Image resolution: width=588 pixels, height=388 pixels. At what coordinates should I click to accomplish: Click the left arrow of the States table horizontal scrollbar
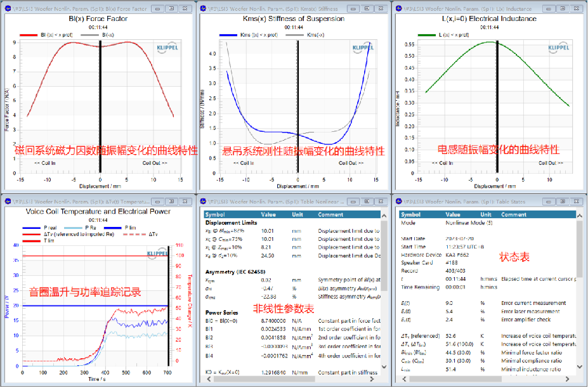point(404,379)
